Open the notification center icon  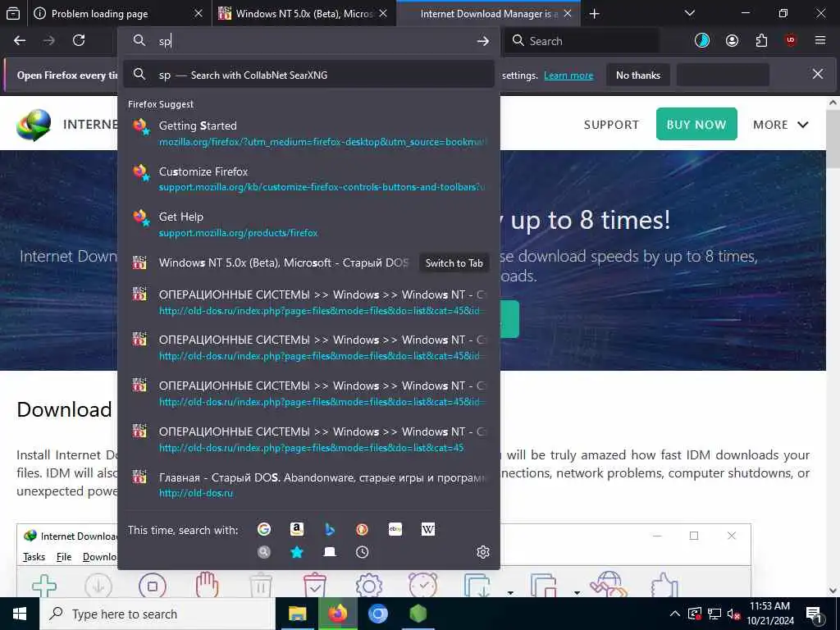tap(814, 614)
